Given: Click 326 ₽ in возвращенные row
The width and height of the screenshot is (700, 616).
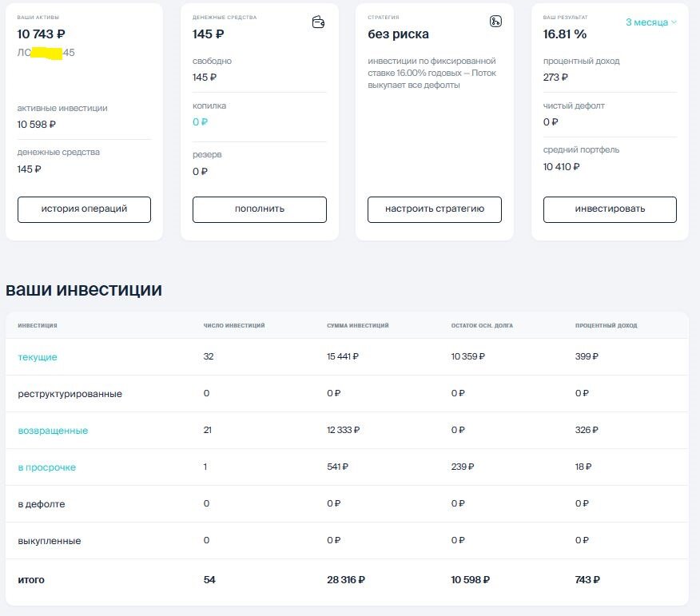Looking at the screenshot, I should 587,430.
